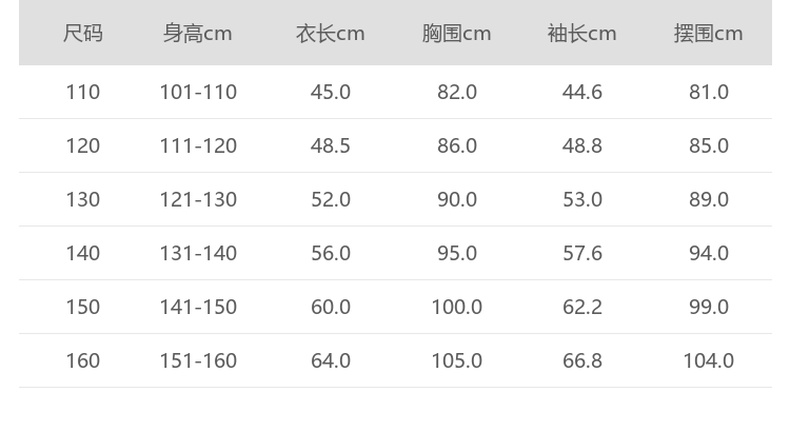Click the 摆围cm column header
790x431 pixels.
pyautogui.click(x=708, y=34)
